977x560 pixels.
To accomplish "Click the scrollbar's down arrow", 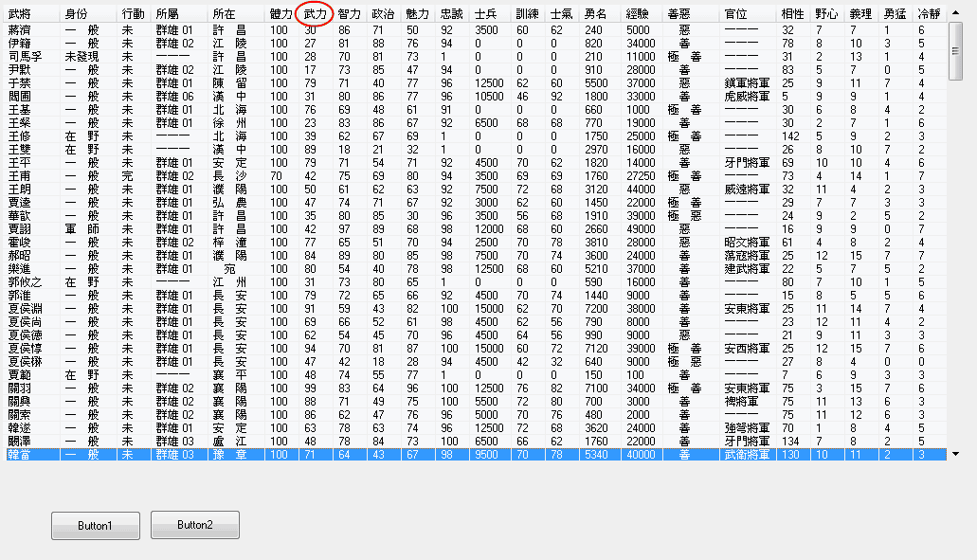I will [954, 455].
